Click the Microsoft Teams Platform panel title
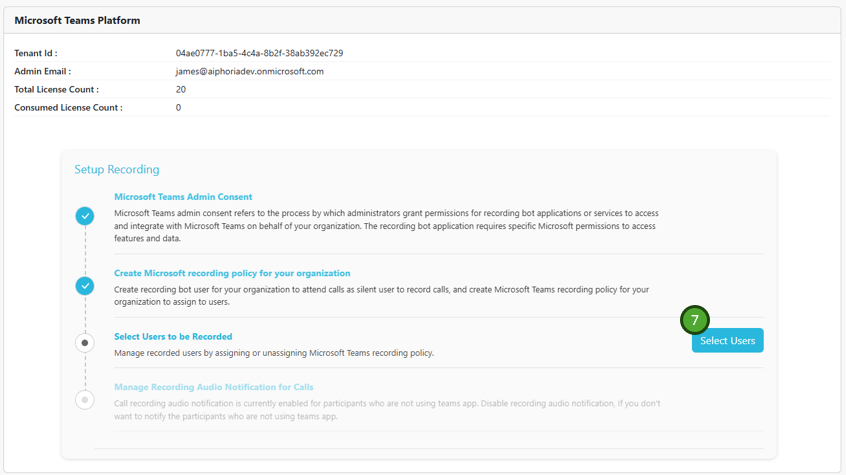Viewport: 846px width, 475px height. tap(77, 21)
